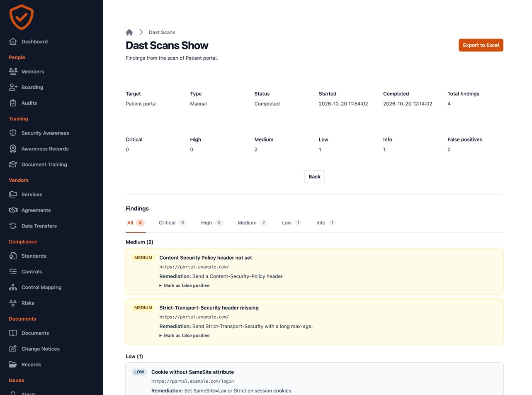Click the Change Notices edit icon
532x395 pixels.
(13, 349)
